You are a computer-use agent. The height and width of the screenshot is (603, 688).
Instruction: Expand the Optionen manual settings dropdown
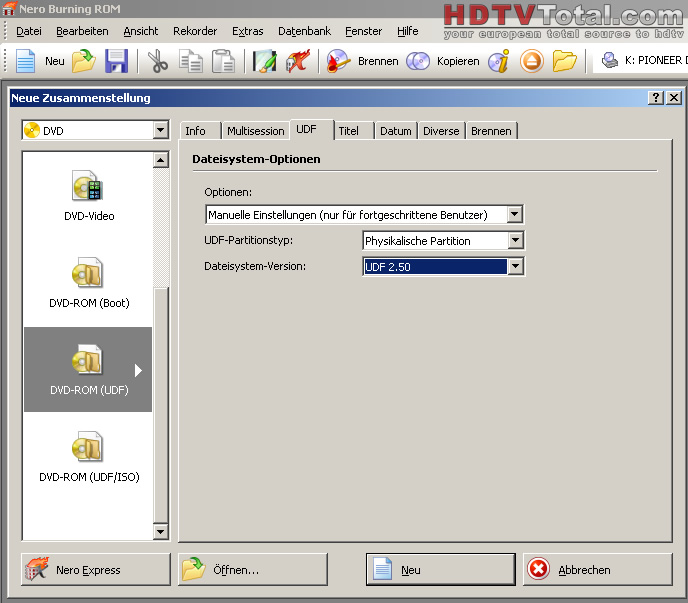coord(514,215)
